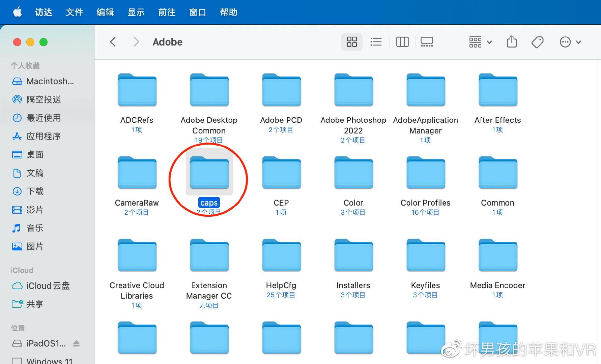Select the Keyfiles folder
The height and width of the screenshot is (364, 601).
pos(426,255)
